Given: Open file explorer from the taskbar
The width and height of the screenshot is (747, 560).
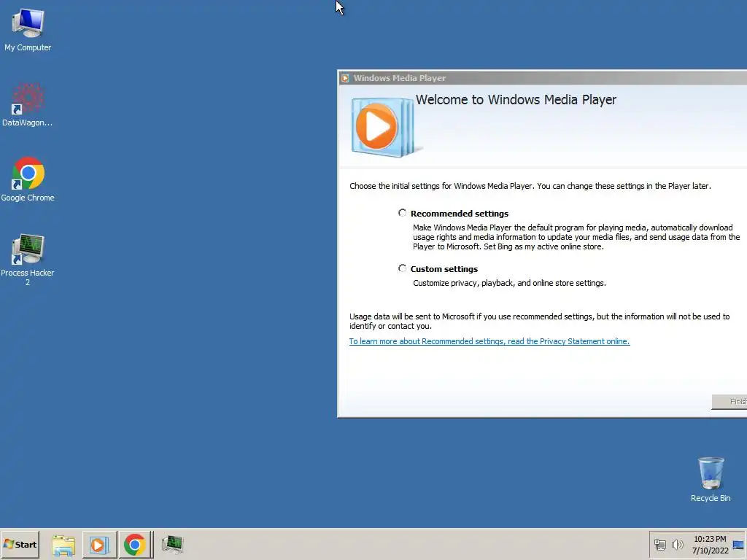Looking at the screenshot, I should [63, 545].
